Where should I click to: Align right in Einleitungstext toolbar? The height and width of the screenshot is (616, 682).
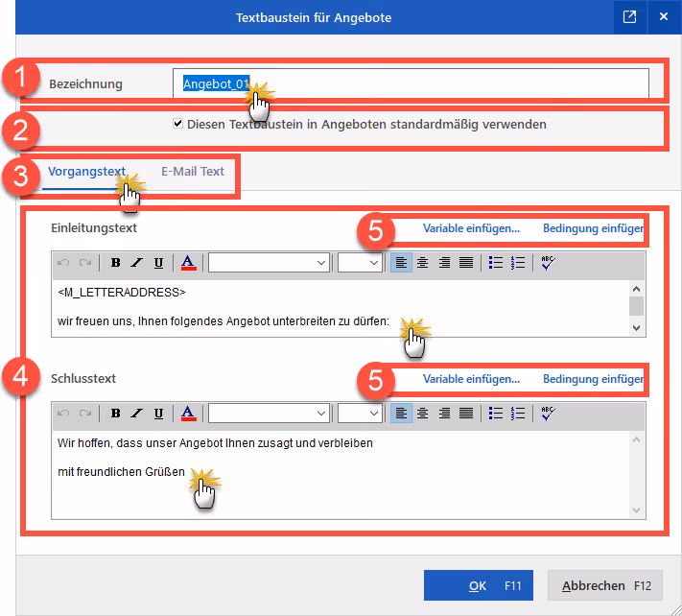pos(444,263)
